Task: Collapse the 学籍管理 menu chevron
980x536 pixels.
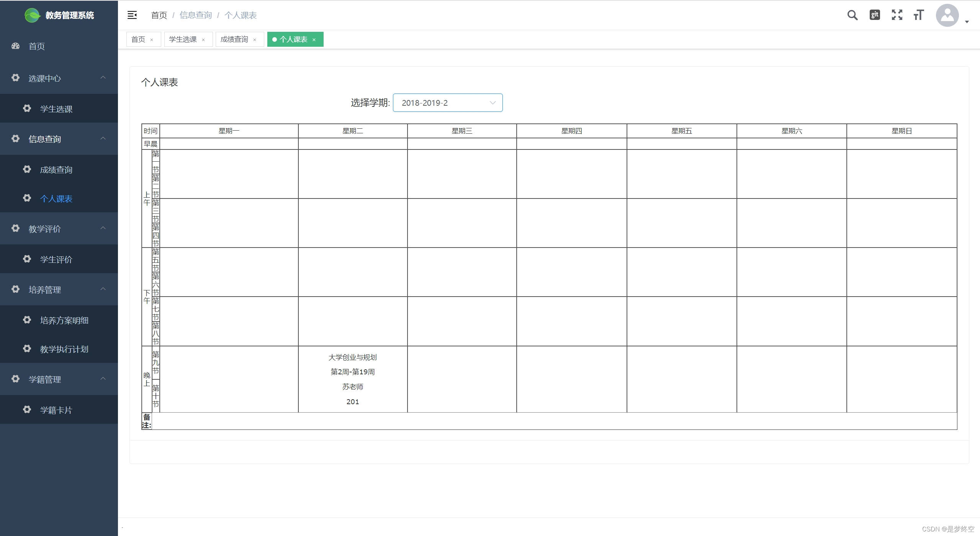Action: (103, 379)
